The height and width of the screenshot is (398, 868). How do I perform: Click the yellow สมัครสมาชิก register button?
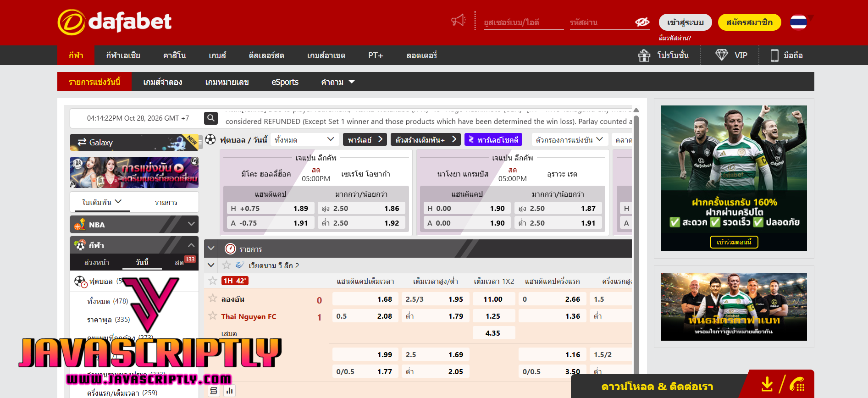[750, 22]
